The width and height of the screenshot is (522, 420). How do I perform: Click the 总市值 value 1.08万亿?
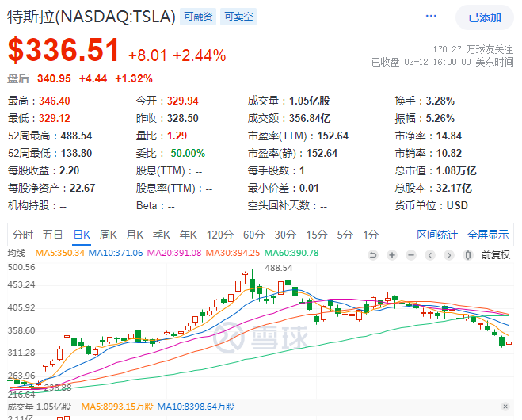tap(456, 171)
